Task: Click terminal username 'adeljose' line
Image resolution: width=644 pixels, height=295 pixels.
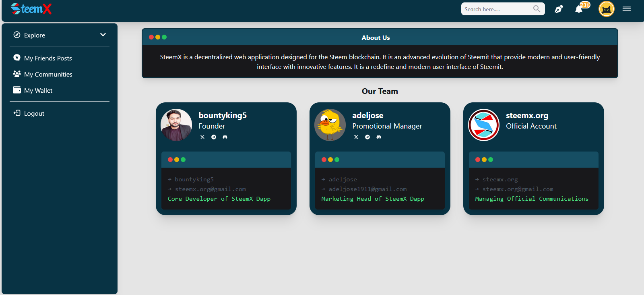Action: click(343, 179)
